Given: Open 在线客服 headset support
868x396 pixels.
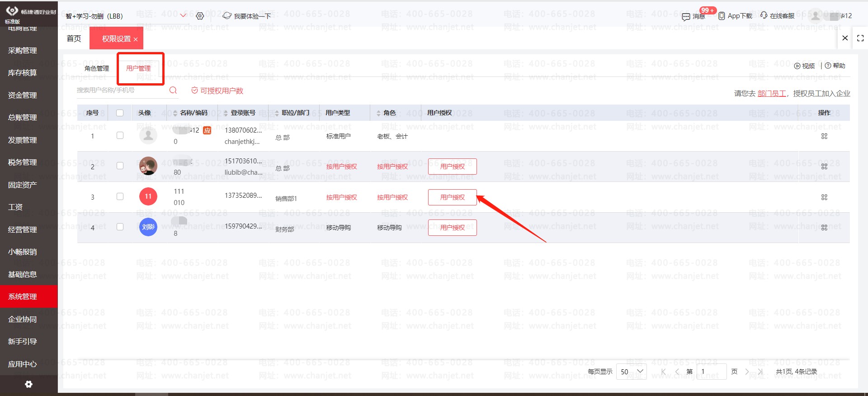Looking at the screenshot, I should [764, 15].
